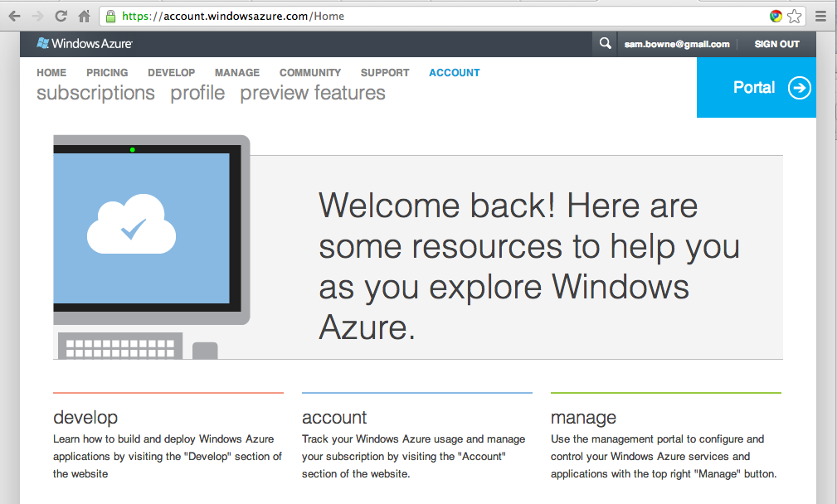Click the search magnifier icon
The width and height of the screenshot is (837, 504).
[606, 44]
